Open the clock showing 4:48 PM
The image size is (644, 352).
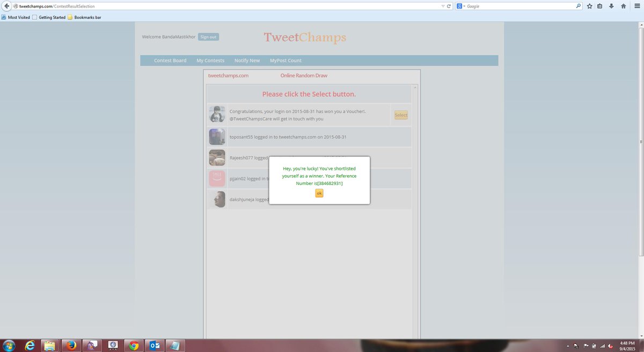pos(627,346)
